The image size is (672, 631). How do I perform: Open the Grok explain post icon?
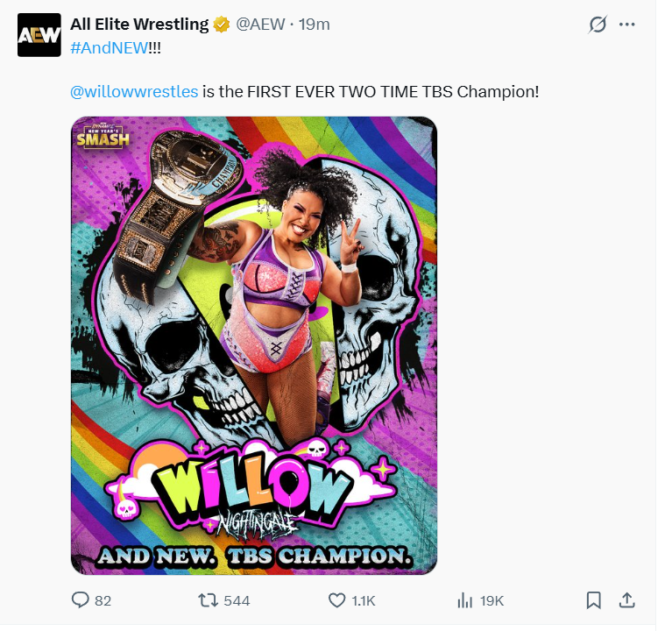click(x=598, y=25)
